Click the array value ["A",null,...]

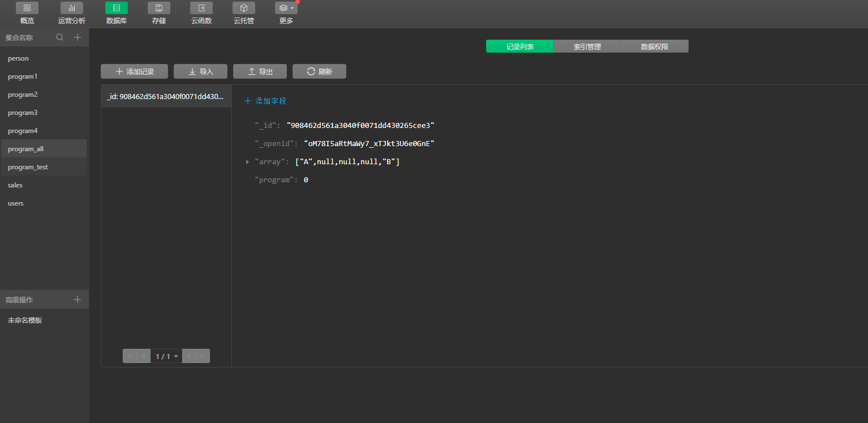pos(347,162)
